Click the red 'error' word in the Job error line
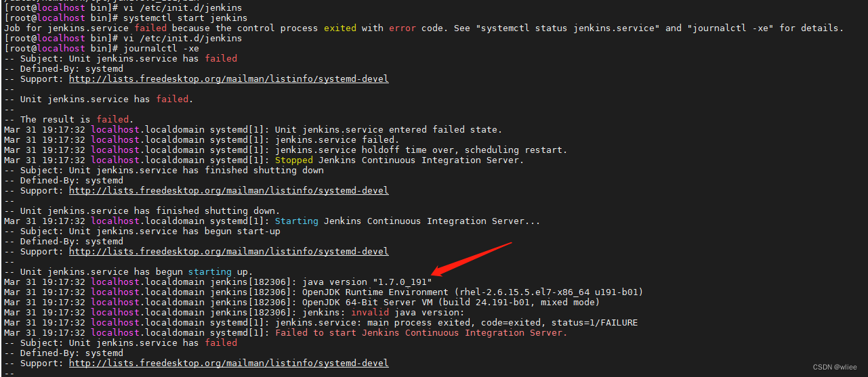868x377 pixels. [402, 28]
